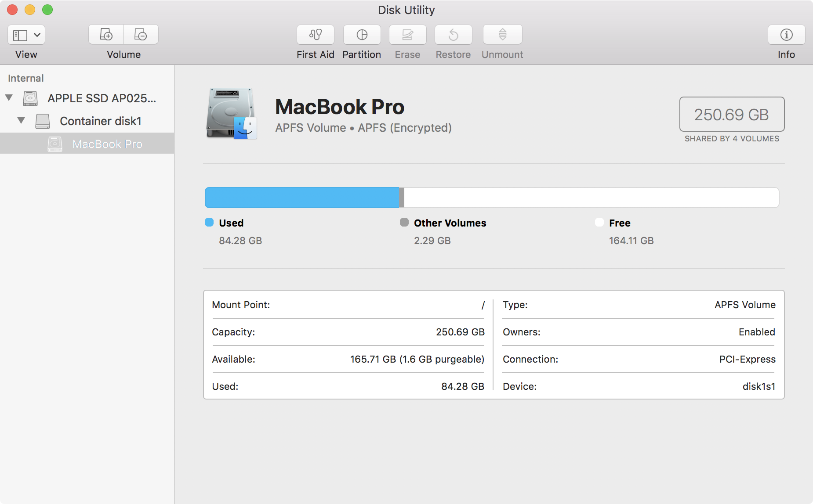813x504 pixels.
Task: Click the MacBook Pro volume title
Action: tap(340, 107)
